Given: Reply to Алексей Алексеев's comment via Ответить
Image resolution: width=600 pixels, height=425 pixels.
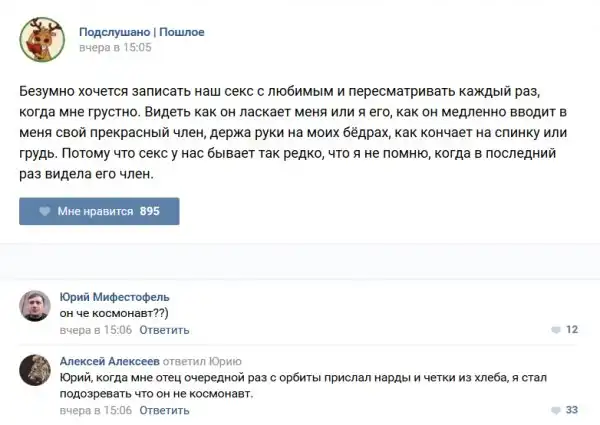Looking at the screenshot, I should tap(164, 410).
